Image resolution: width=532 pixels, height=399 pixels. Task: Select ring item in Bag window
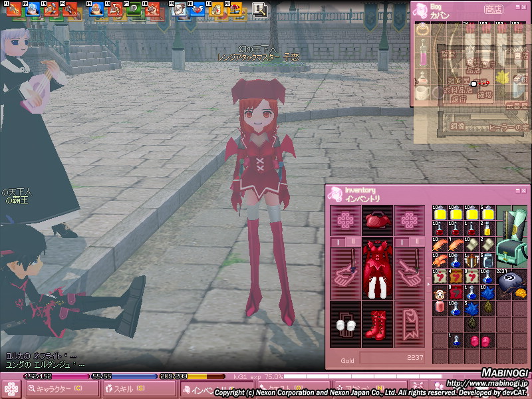click(x=422, y=30)
